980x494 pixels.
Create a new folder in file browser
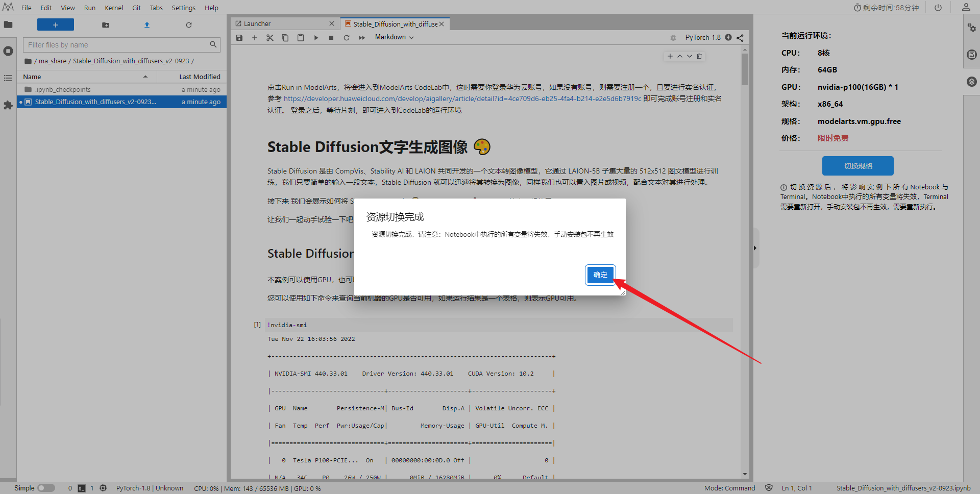(106, 25)
